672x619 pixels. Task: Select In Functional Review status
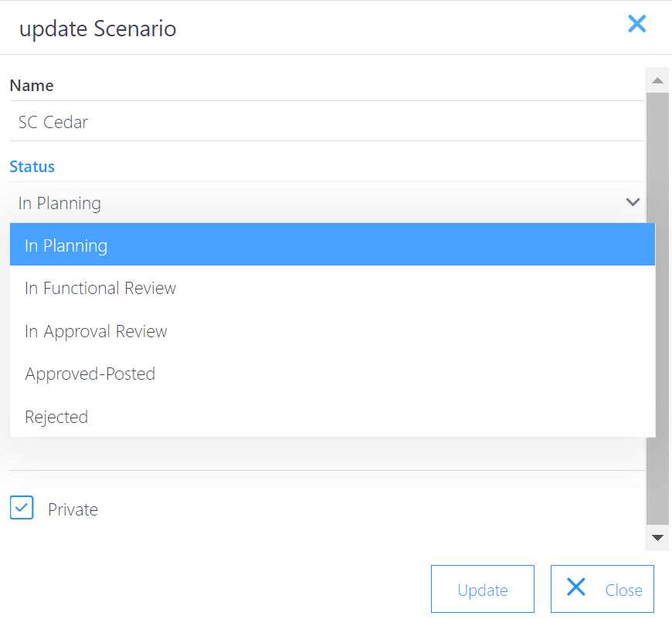tap(100, 288)
